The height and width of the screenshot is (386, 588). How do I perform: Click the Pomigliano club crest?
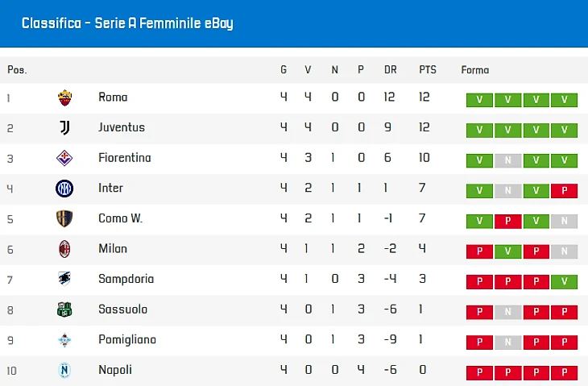click(64, 340)
